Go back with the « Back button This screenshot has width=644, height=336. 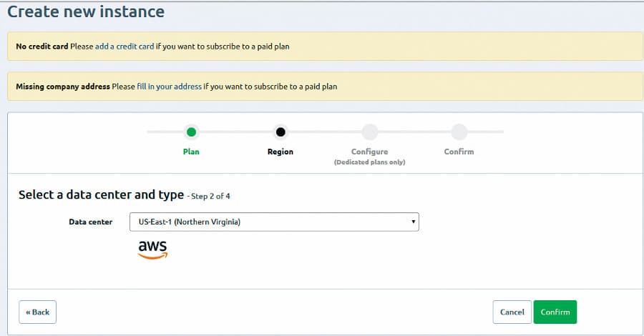pyautogui.click(x=37, y=312)
